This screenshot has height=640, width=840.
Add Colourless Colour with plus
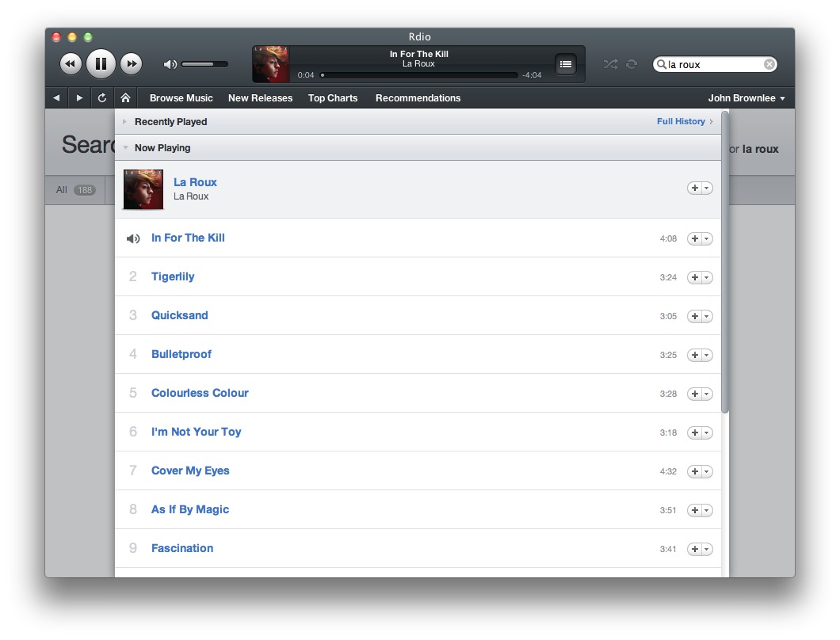coord(694,394)
